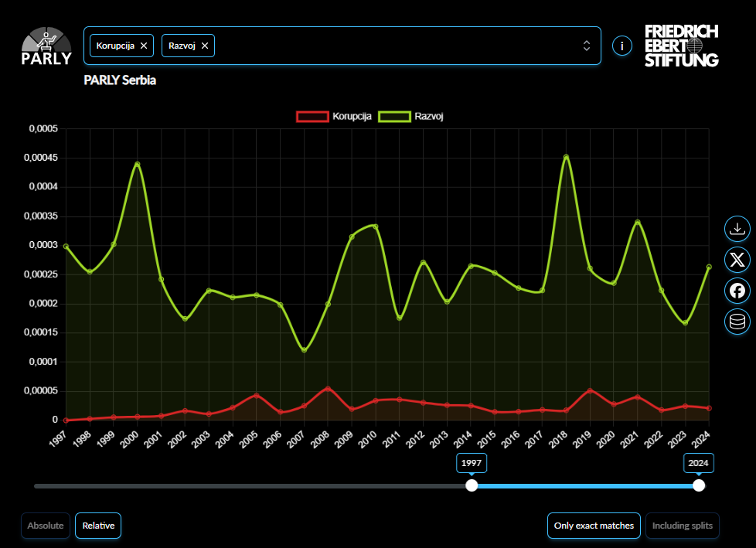
Task: Click the Friedrich Ebert Stiftung logo
Action: [x=681, y=46]
